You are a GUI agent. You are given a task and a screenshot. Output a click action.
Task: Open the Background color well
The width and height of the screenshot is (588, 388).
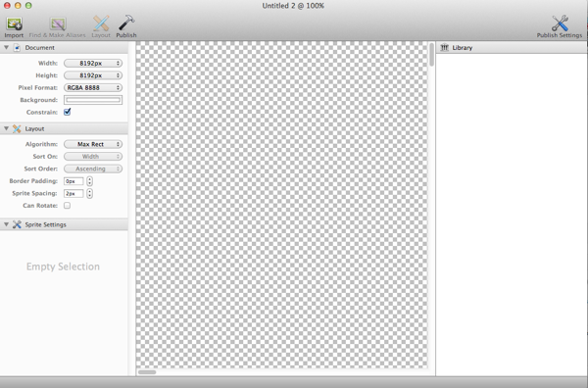[x=93, y=100]
